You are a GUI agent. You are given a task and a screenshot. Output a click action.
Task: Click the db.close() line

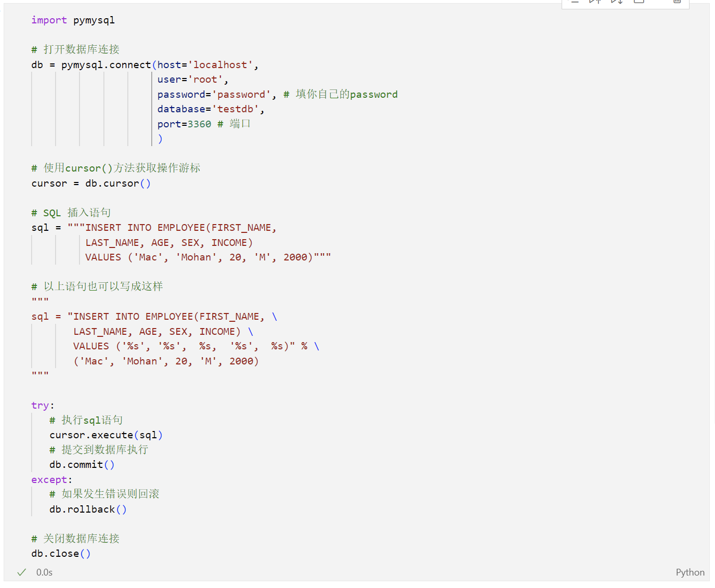pos(60,553)
